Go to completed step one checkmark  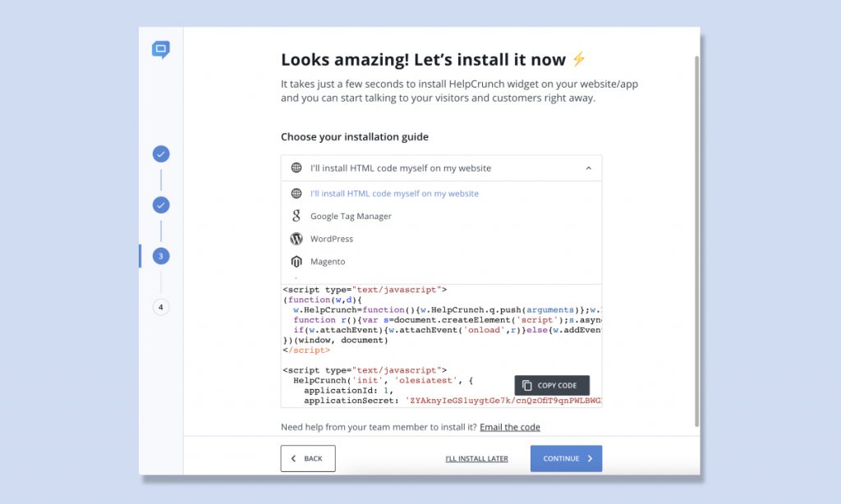161,153
